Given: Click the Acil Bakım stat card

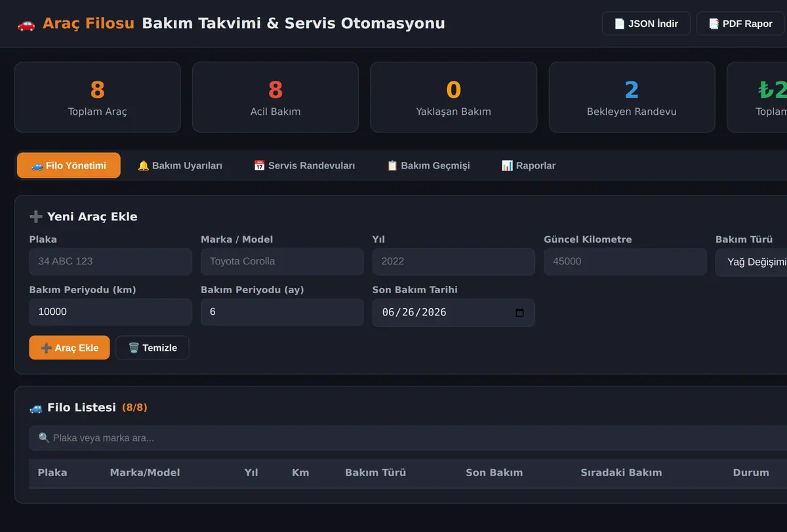Looking at the screenshot, I should pyautogui.click(x=275, y=97).
